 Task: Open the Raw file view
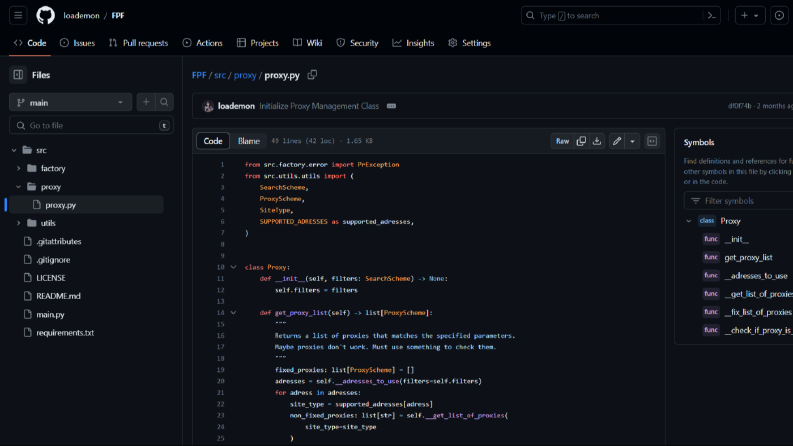(x=562, y=141)
